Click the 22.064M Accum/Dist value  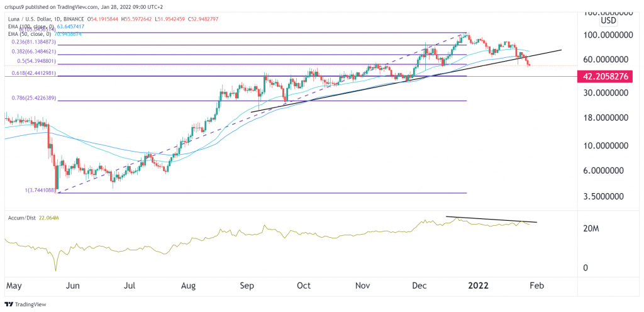tap(49, 218)
